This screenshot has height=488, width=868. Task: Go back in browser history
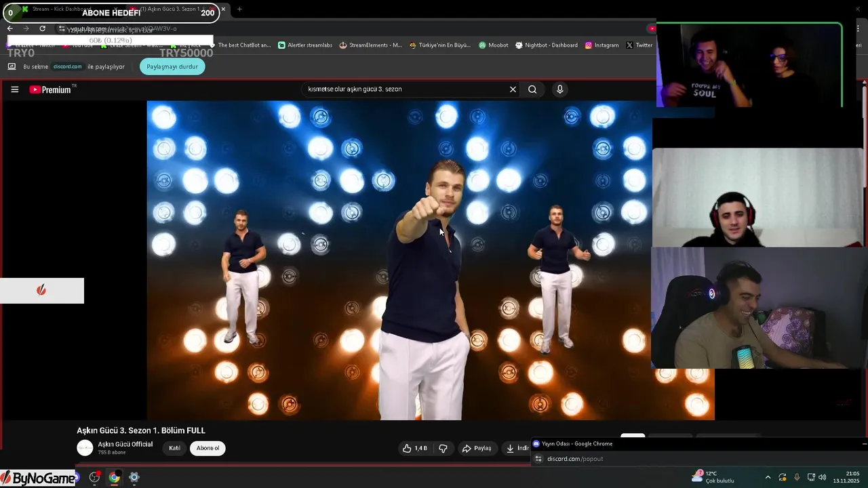click(x=10, y=28)
